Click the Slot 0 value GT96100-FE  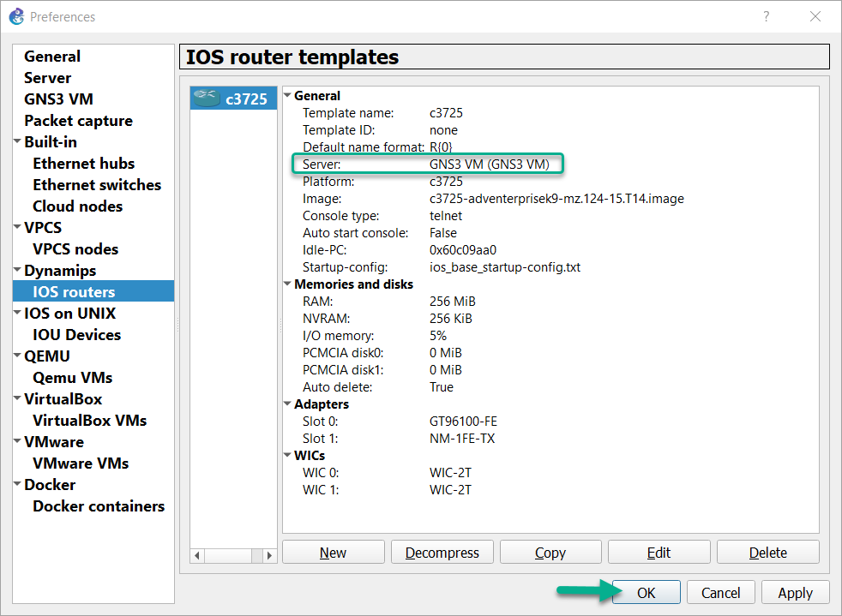point(463,422)
